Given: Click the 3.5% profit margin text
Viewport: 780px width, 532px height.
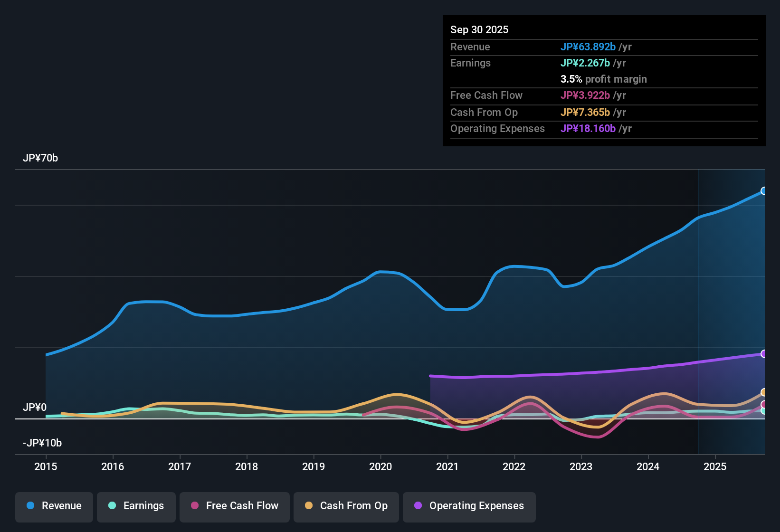Looking at the screenshot, I should [x=603, y=79].
